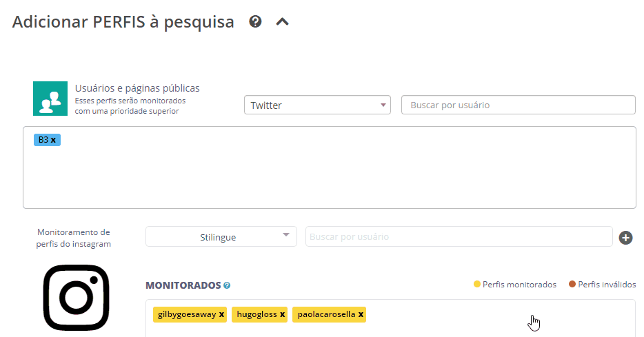
Task: Click the yellow Perfis monitorados legend dot
Action: [x=476, y=284]
